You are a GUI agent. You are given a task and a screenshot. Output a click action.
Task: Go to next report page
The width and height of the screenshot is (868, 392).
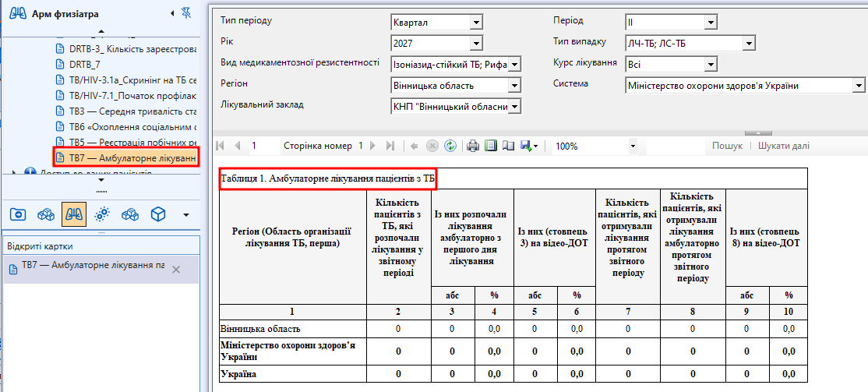[372, 147]
